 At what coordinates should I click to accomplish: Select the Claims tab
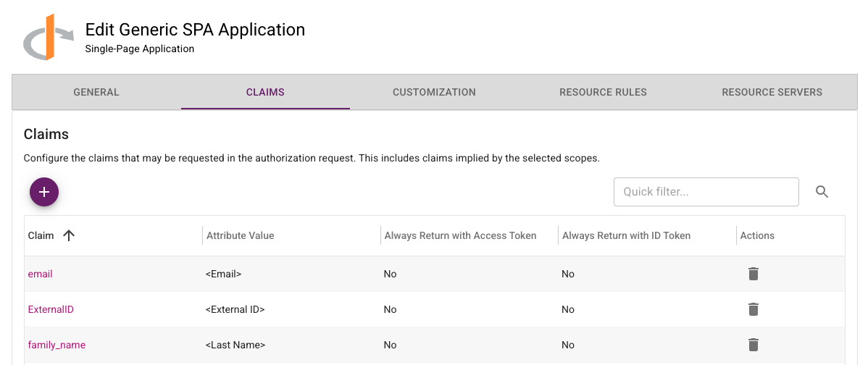click(x=265, y=93)
